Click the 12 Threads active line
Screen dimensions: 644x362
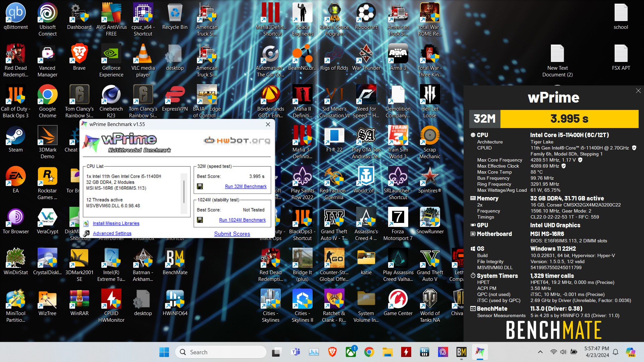[x=104, y=200]
